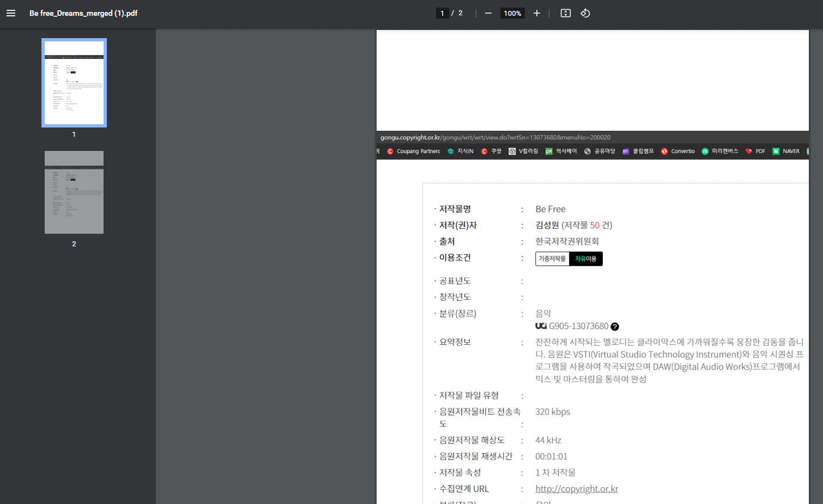Viewport: 823px width, 504px height.
Task: Select page 2 thumbnail
Action: [x=74, y=192]
